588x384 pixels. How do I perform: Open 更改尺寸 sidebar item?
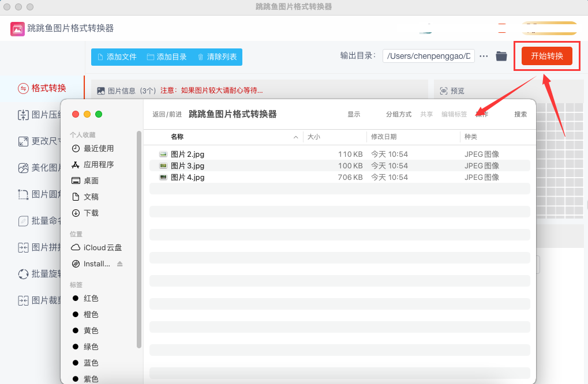(39, 141)
